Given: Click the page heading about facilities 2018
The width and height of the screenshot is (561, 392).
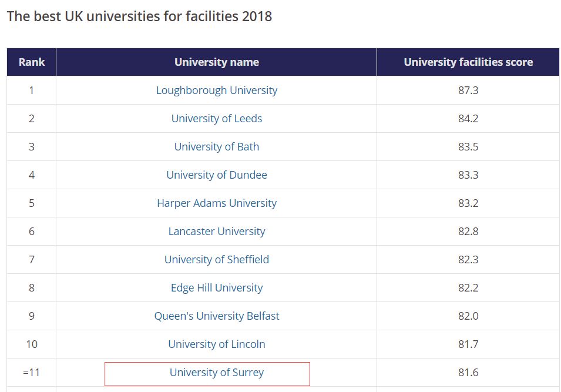Looking at the screenshot, I should [139, 16].
